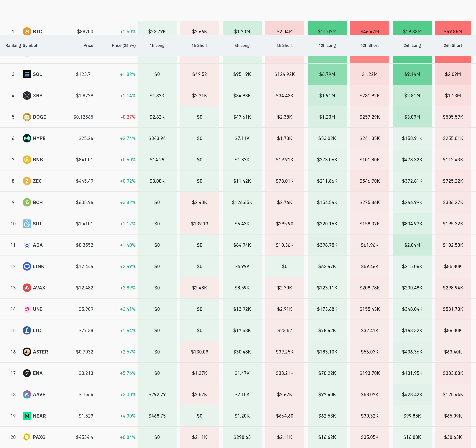Select the ENA row price $0.213

tap(86, 373)
